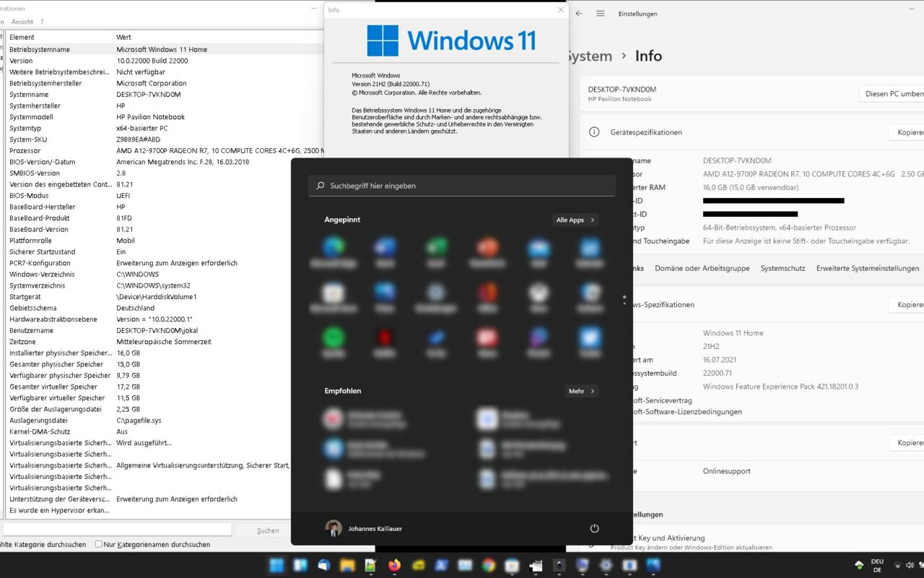Screen dimensions: 924x578
Task: Click the search magnifier icon in Start menu
Action: click(x=321, y=186)
